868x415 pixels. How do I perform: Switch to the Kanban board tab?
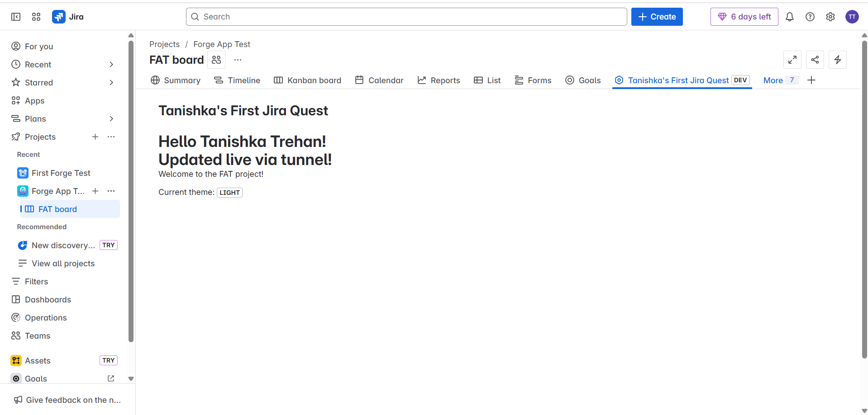tap(308, 80)
